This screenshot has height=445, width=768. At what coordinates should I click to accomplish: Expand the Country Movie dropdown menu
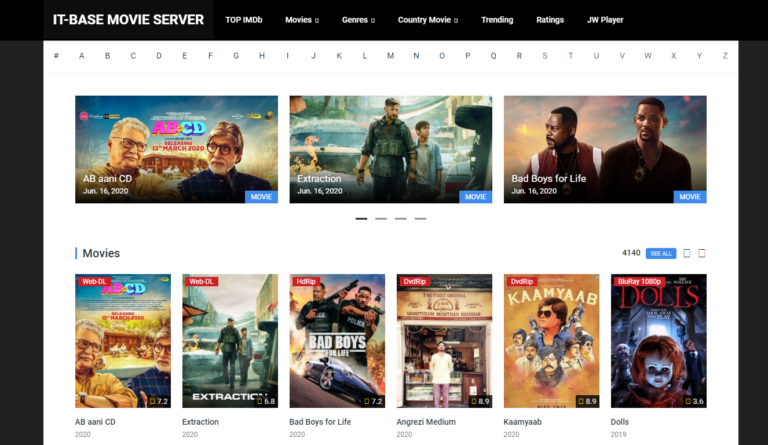tap(428, 20)
